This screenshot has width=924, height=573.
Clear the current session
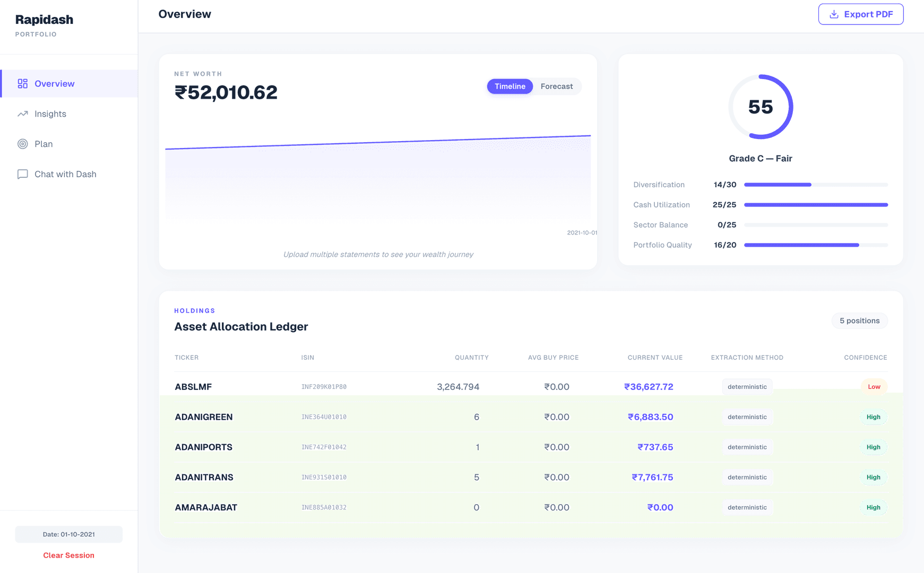[x=68, y=555]
